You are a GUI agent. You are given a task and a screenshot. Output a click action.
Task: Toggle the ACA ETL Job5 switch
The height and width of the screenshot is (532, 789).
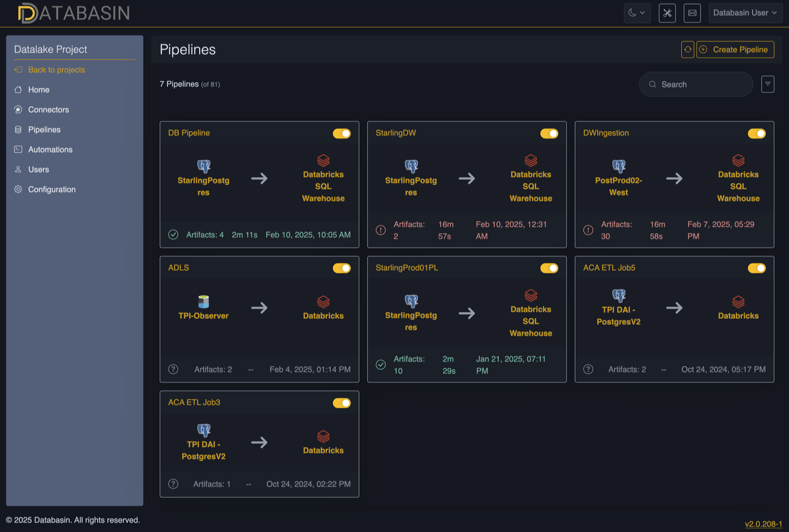(x=757, y=268)
